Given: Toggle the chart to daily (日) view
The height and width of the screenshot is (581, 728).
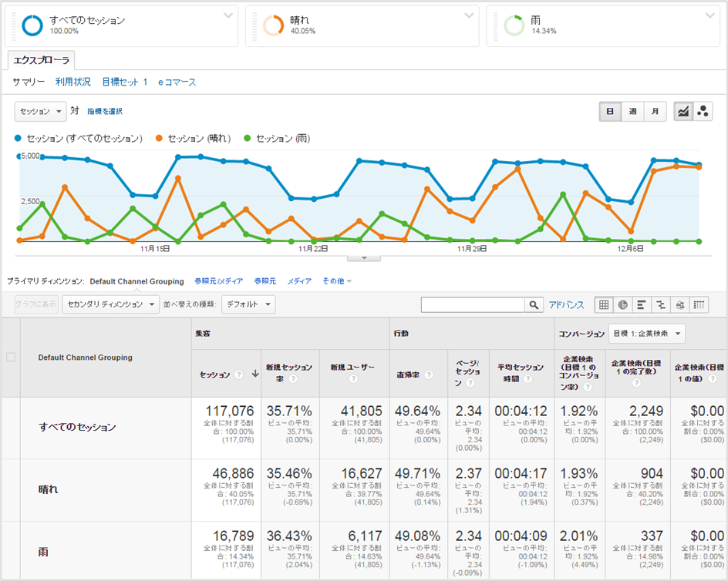Looking at the screenshot, I should (x=610, y=112).
